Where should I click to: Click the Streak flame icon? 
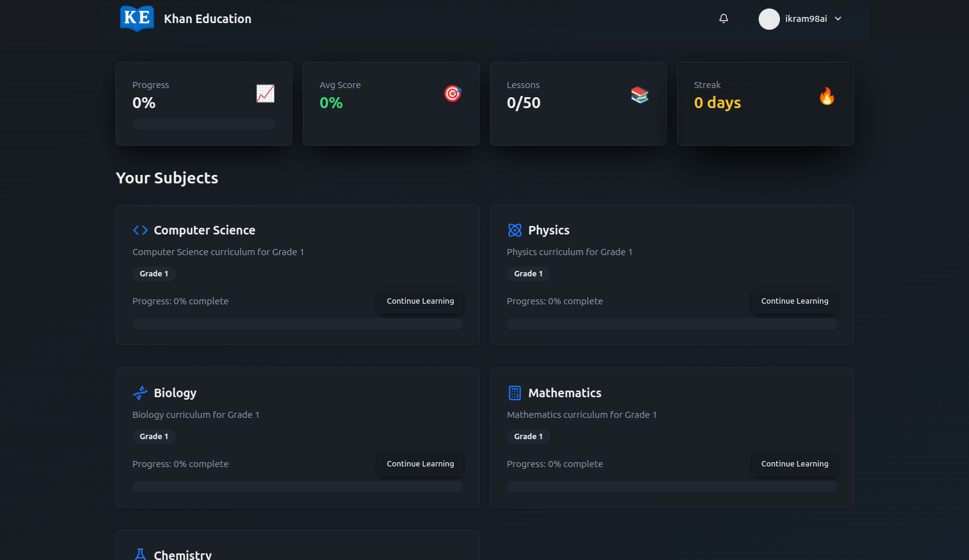click(827, 96)
